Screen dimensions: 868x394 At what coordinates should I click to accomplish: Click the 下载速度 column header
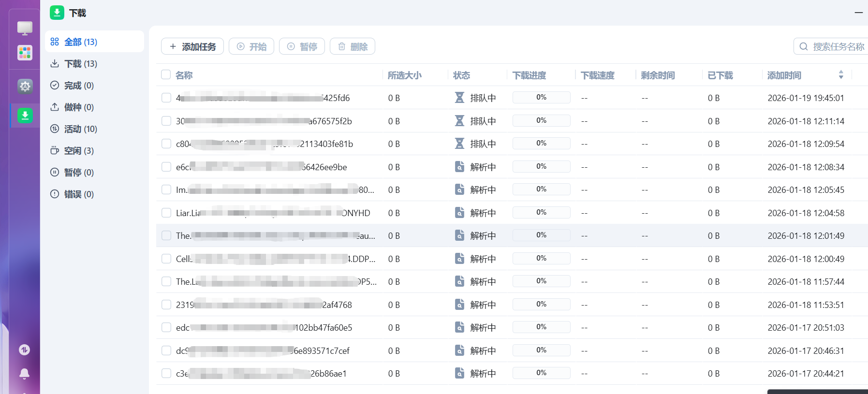pyautogui.click(x=598, y=75)
